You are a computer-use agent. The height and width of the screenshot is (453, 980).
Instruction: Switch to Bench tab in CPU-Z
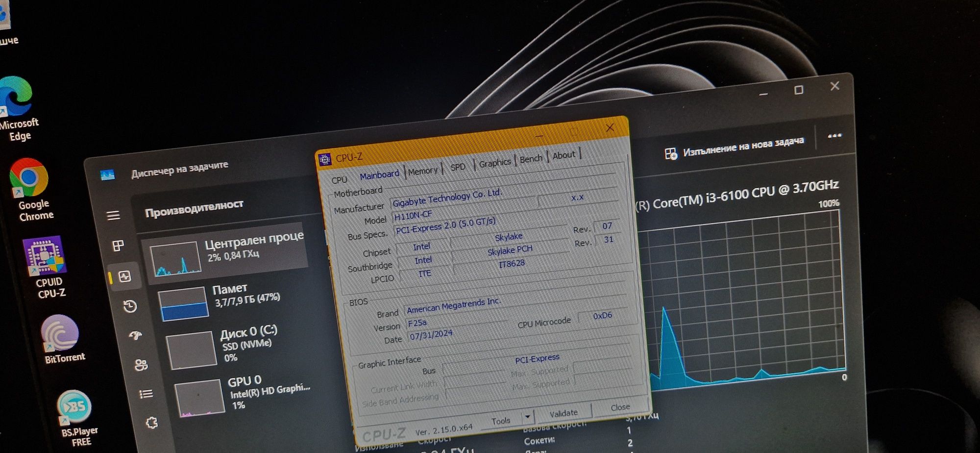[531, 159]
